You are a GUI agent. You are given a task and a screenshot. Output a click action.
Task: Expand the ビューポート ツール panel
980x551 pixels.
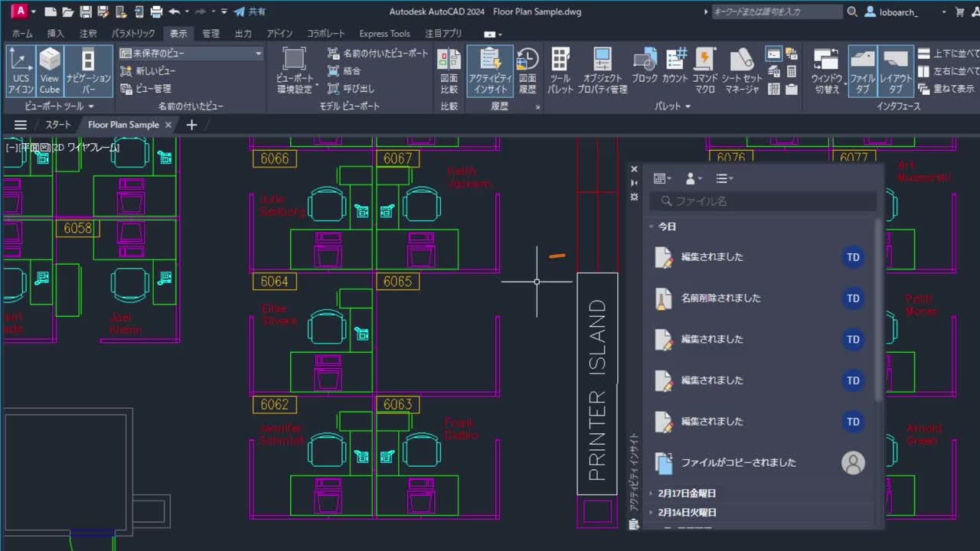coord(59,106)
